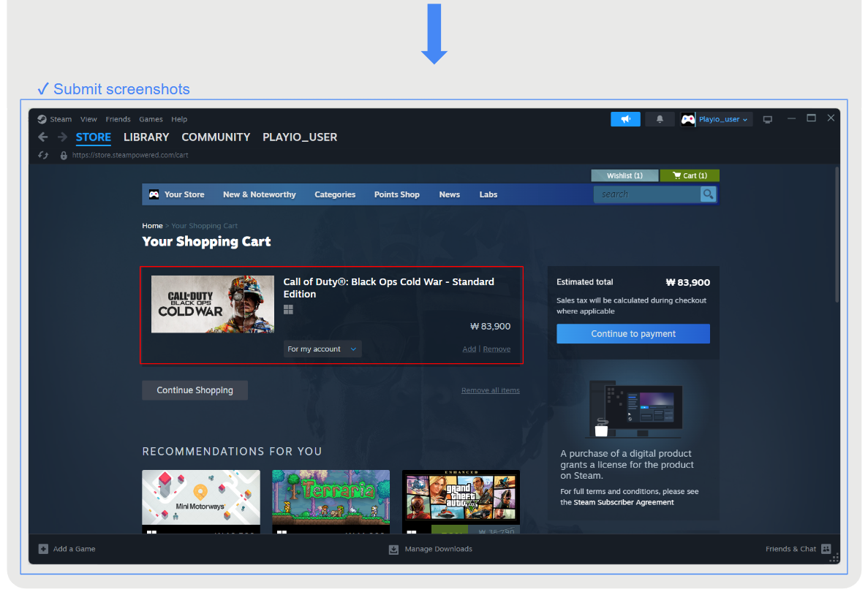Click the Playio_user avatar icon
The image size is (868, 592).
[688, 119]
